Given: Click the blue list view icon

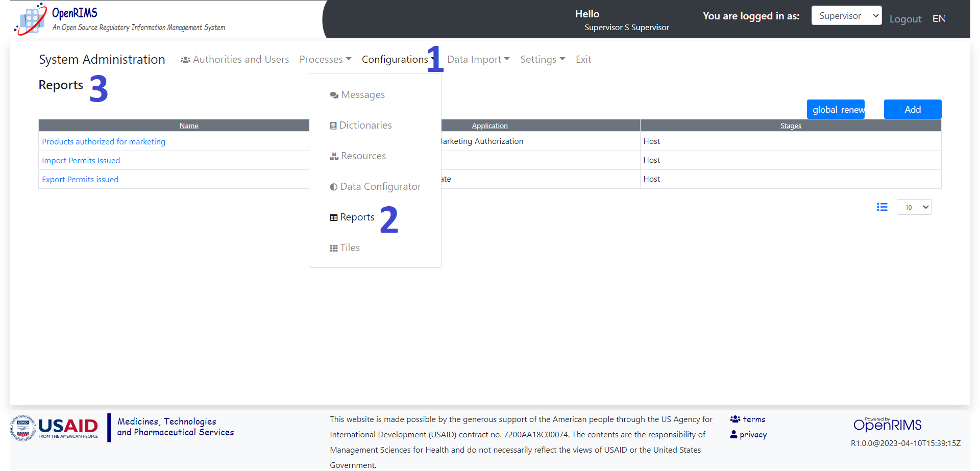Looking at the screenshot, I should point(882,207).
